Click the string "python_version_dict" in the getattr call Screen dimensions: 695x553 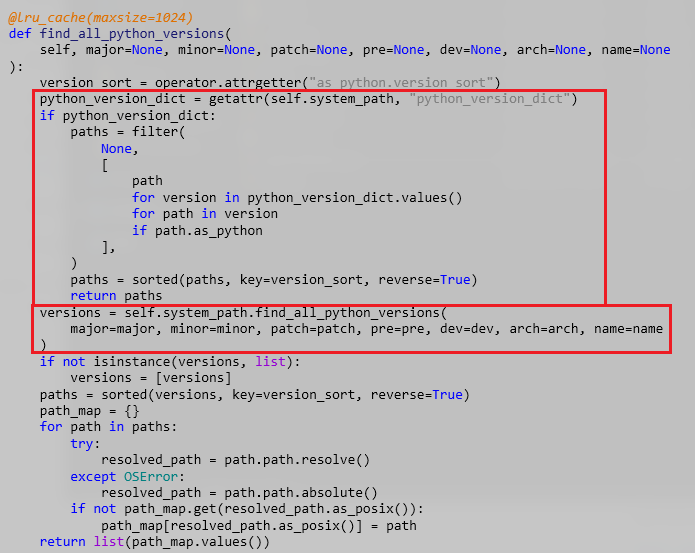coord(489,98)
